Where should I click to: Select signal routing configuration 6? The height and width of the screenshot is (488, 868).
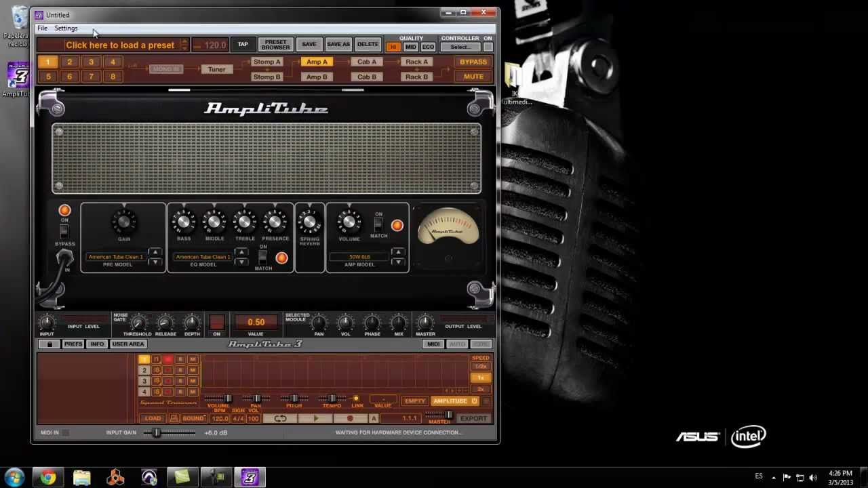tap(69, 77)
